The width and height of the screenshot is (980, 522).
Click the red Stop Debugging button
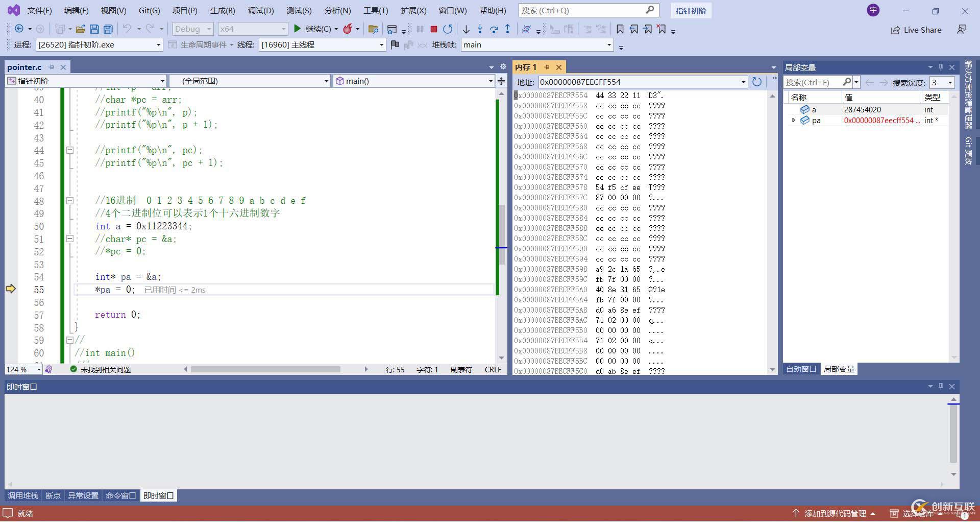coord(434,29)
